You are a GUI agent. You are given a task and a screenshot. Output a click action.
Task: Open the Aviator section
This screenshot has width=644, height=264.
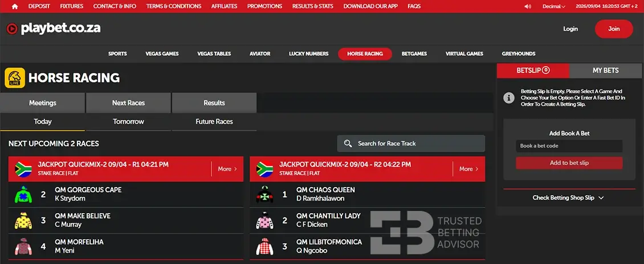260,54
